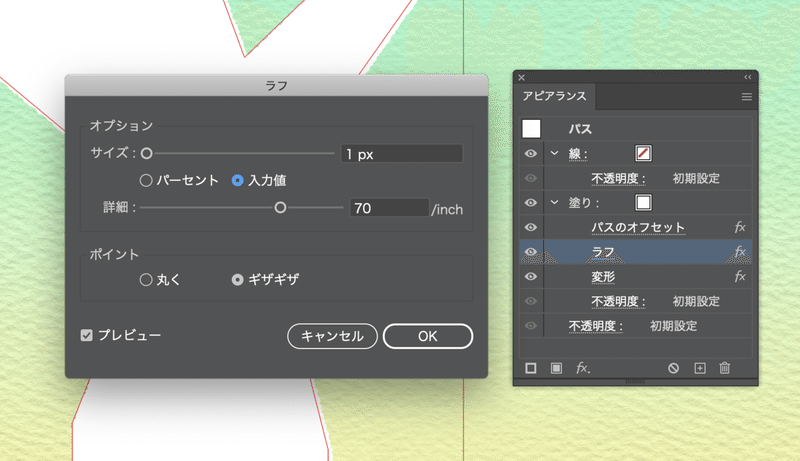
Task: Click the Add New Fill icon
Action: pos(557,368)
